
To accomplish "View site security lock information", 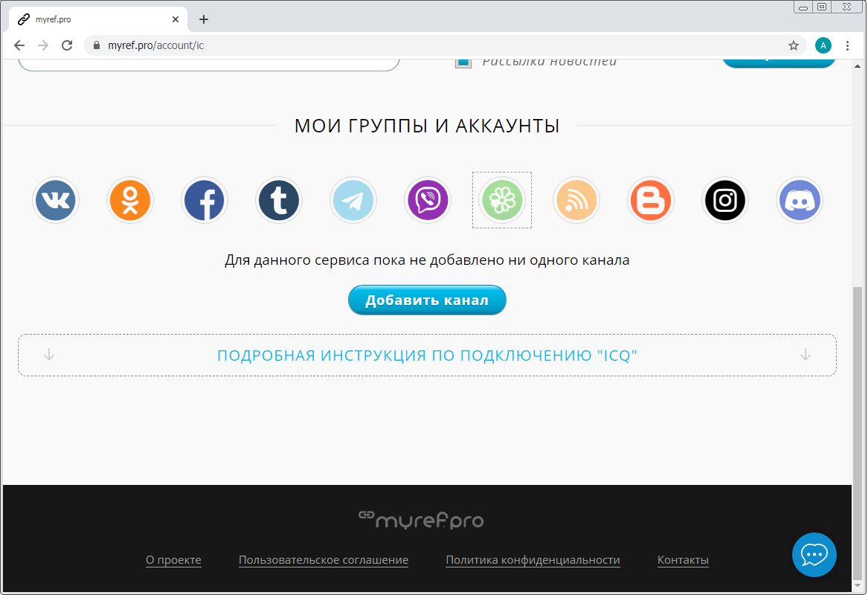I will [97, 45].
